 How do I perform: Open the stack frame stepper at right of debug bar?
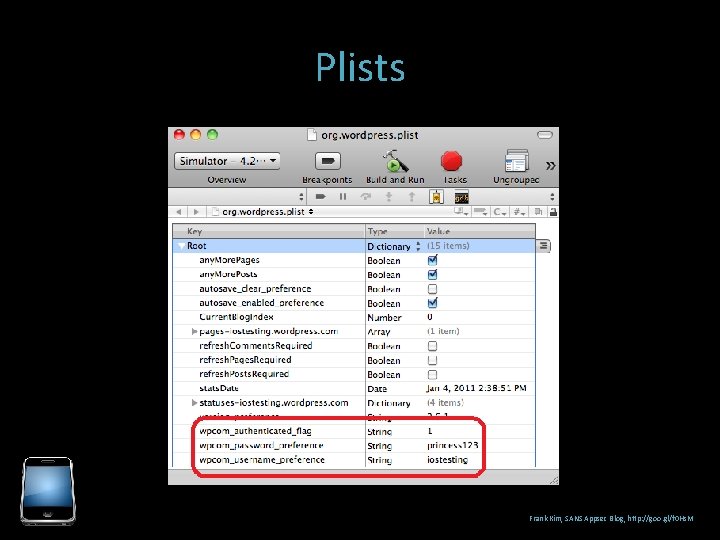tap(552, 197)
